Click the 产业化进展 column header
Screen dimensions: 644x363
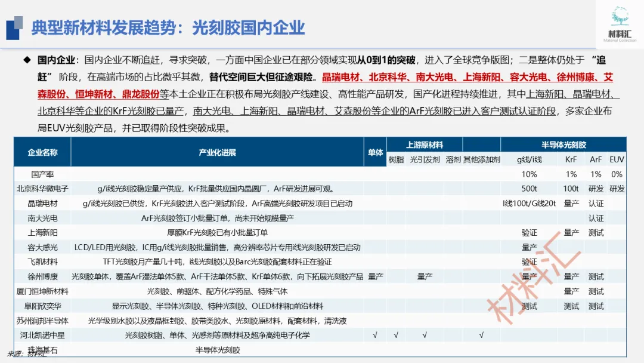(x=217, y=152)
